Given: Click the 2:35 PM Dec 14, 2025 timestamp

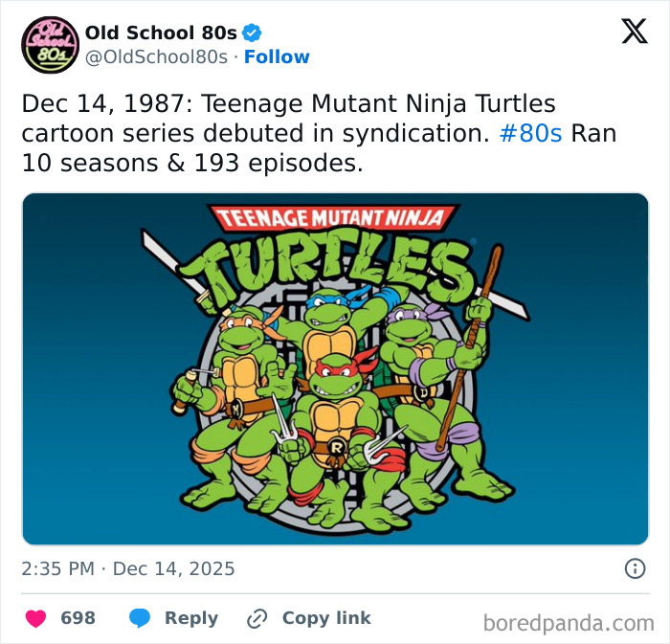Looking at the screenshot, I should [x=128, y=568].
